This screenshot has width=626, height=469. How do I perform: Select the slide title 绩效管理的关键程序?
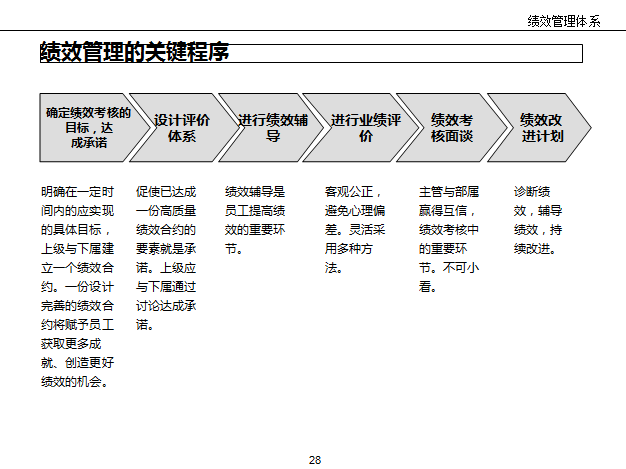(135, 52)
